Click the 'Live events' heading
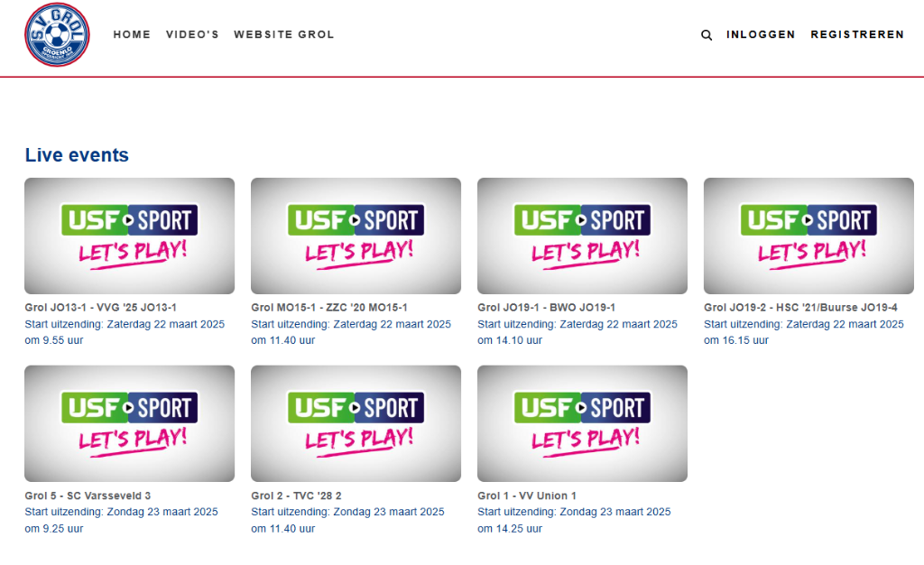Screen dimensions: 924x565 point(77,155)
